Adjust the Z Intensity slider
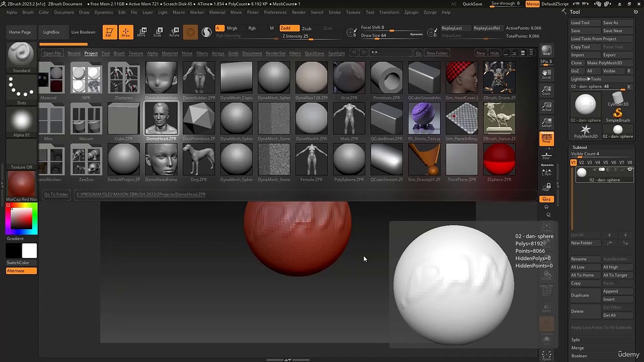644x362 pixels. click(x=303, y=36)
